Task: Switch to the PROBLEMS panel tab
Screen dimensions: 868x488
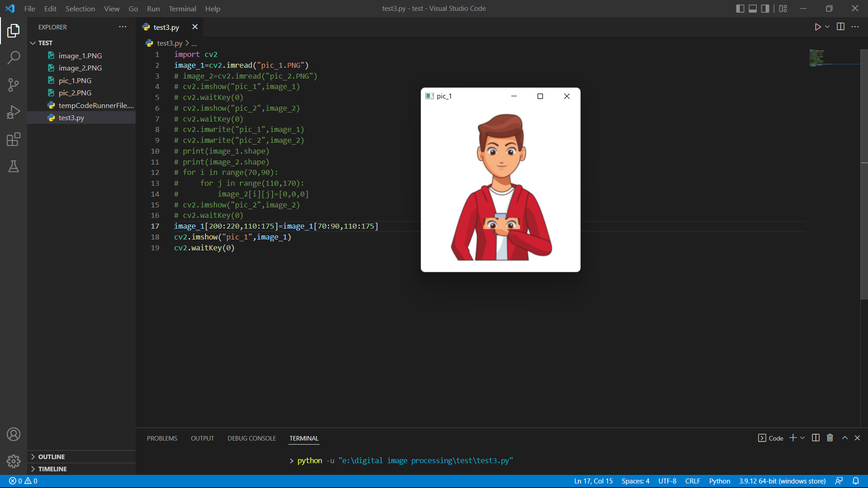Action: coord(162,438)
